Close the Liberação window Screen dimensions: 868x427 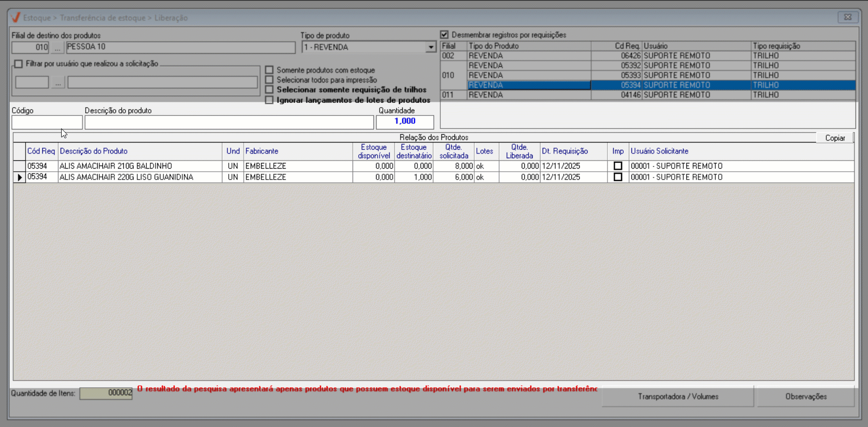[x=848, y=17]
